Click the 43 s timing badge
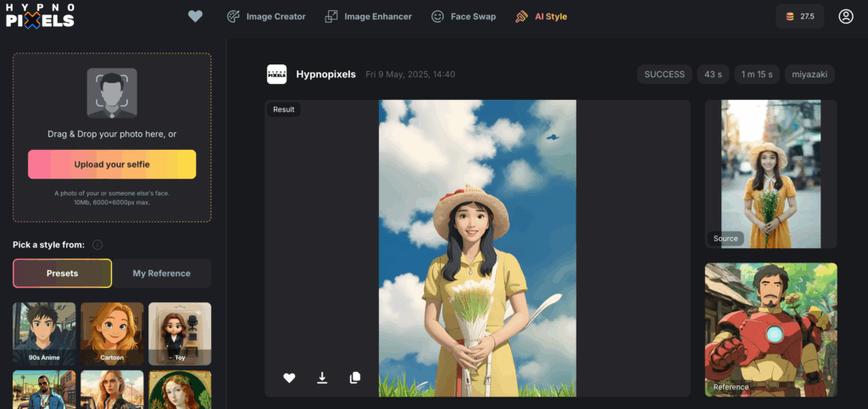Image resolution: width=868 pixels, height=409 pixels. click(713, 74)
